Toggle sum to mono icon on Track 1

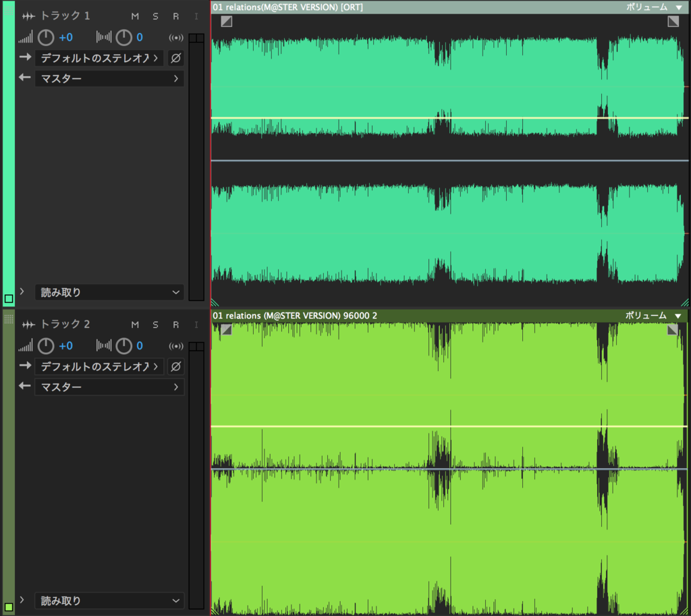pos(176,38)
